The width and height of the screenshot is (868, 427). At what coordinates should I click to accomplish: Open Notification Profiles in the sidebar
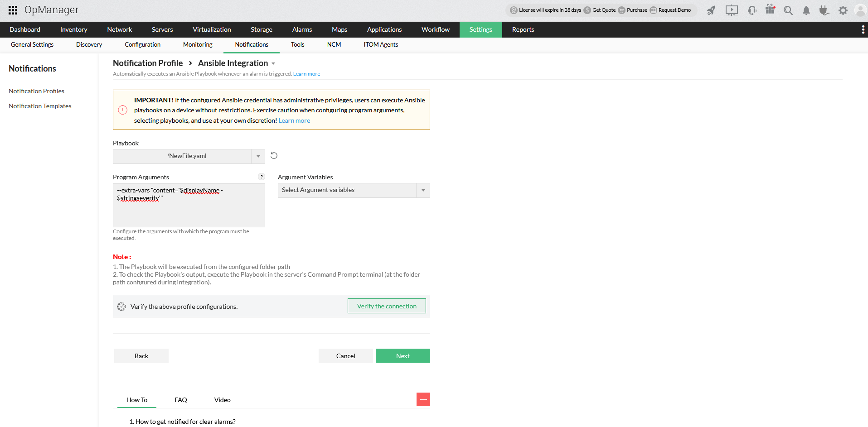pyautogui.click(x=36, y=91)
